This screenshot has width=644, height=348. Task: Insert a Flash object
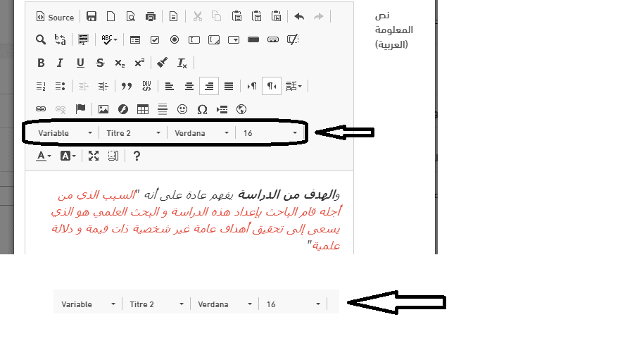tap(122, 109)
